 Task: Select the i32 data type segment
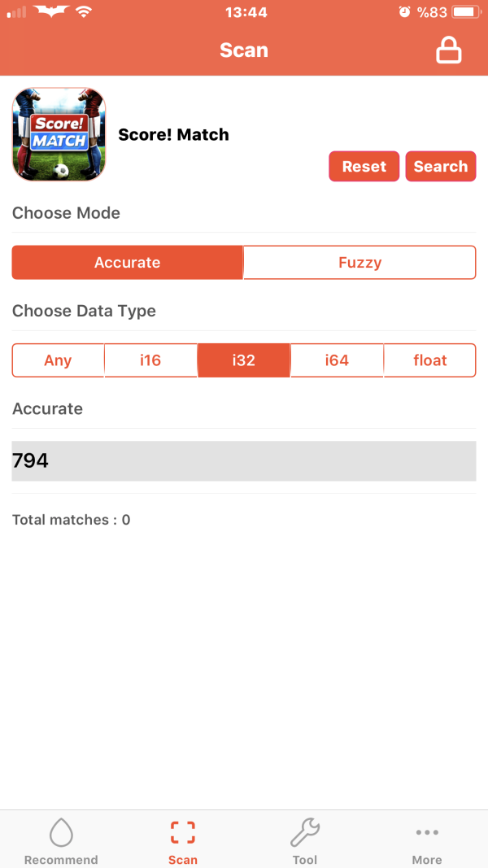click(x=243, y=360)
